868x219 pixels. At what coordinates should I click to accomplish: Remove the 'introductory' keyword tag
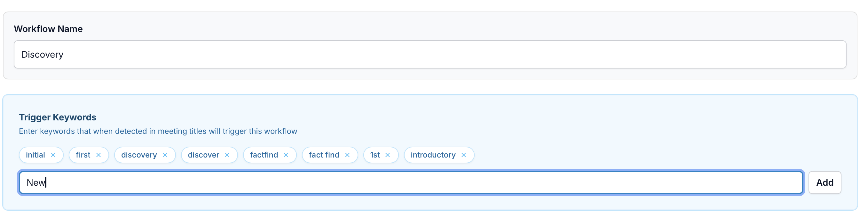[x=464, y=155]
